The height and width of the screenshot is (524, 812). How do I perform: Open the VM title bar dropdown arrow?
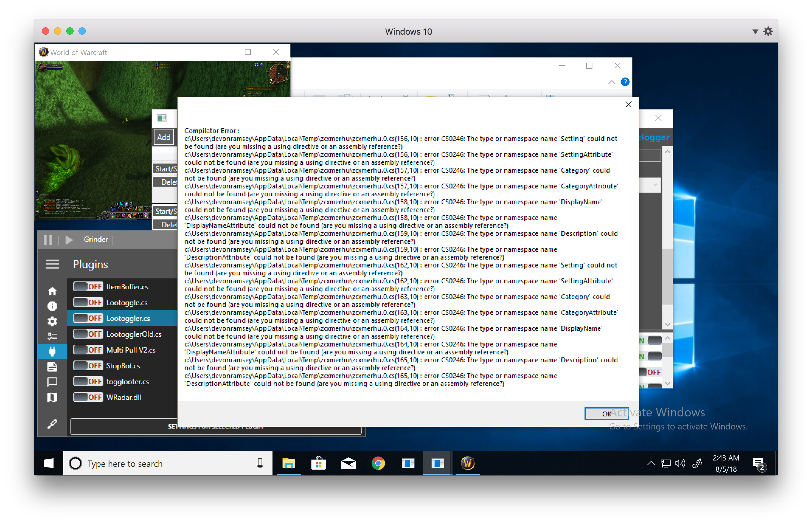(755, 32)
